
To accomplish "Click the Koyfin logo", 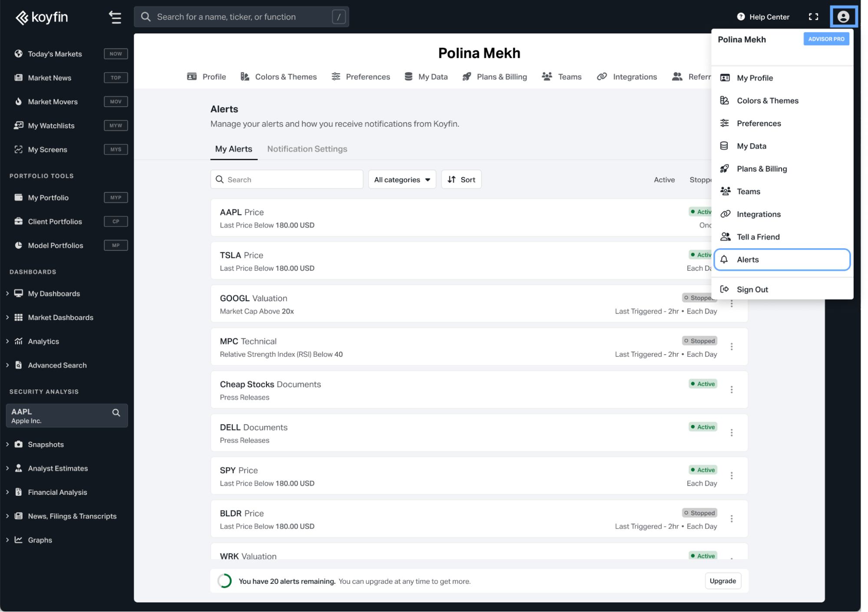I will pyautogui.click(x=42, y=17).
